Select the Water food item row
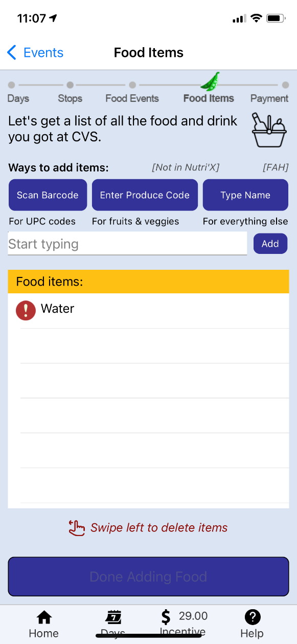This screenshot has height=644, width=297. click(x=148, y=310)
